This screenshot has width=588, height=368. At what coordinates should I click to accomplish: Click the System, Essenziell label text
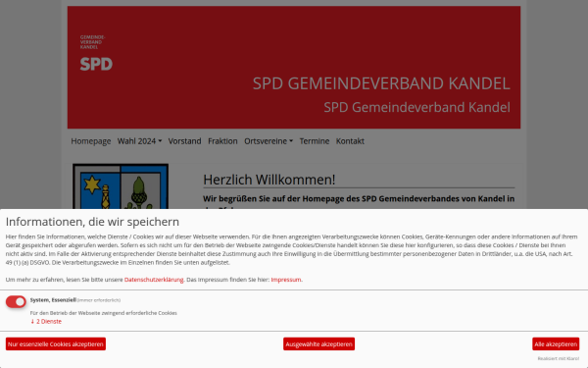pos(53,300)
